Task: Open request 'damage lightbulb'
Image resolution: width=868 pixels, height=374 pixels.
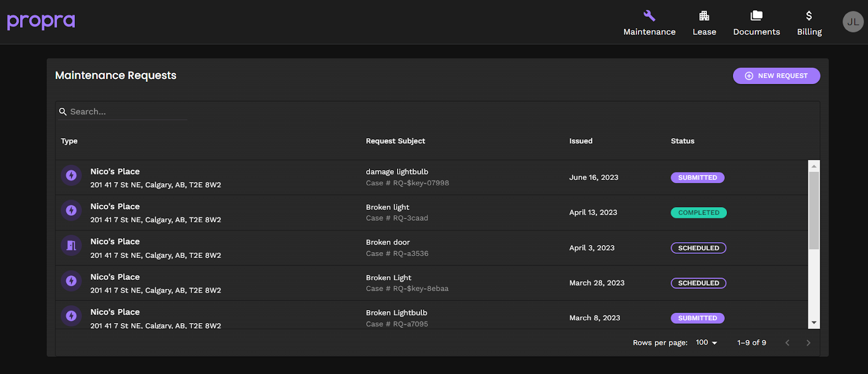Action: click(397, 172)
